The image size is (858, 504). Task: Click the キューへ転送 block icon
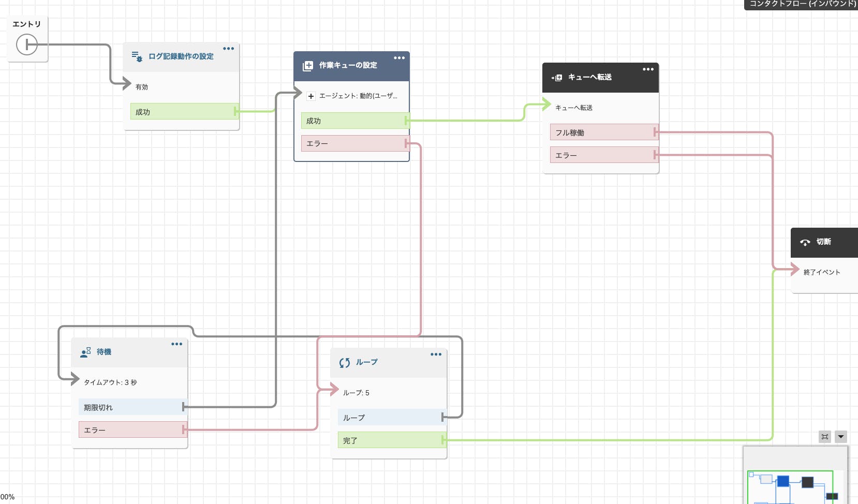point(557,78)
